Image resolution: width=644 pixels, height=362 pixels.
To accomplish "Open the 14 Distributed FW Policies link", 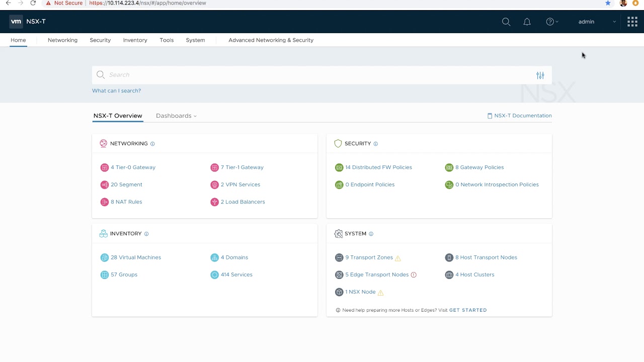I will 378,167.
